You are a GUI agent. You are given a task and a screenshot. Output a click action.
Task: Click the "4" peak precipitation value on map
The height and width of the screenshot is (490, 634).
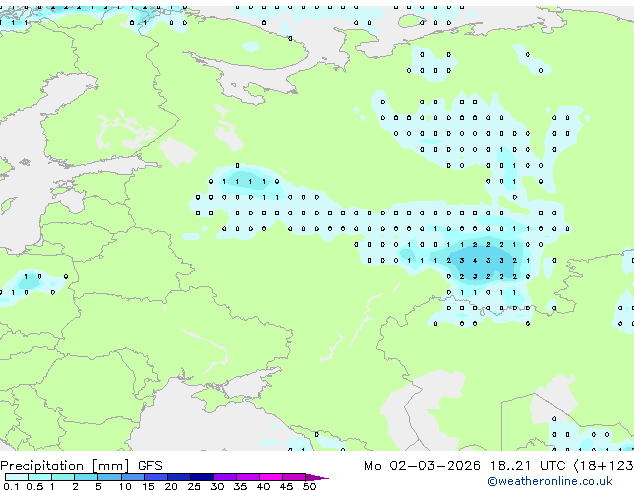[475, 261]
